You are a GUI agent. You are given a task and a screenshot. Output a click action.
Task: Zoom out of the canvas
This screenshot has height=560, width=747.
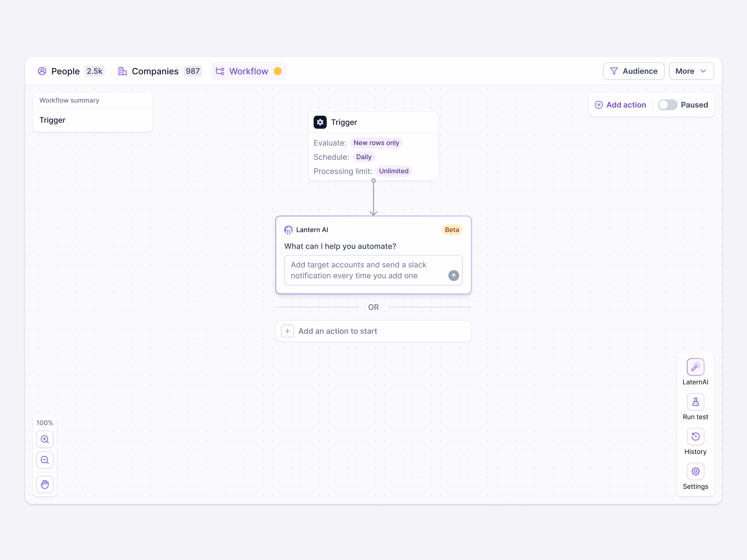tap(45, 460)
